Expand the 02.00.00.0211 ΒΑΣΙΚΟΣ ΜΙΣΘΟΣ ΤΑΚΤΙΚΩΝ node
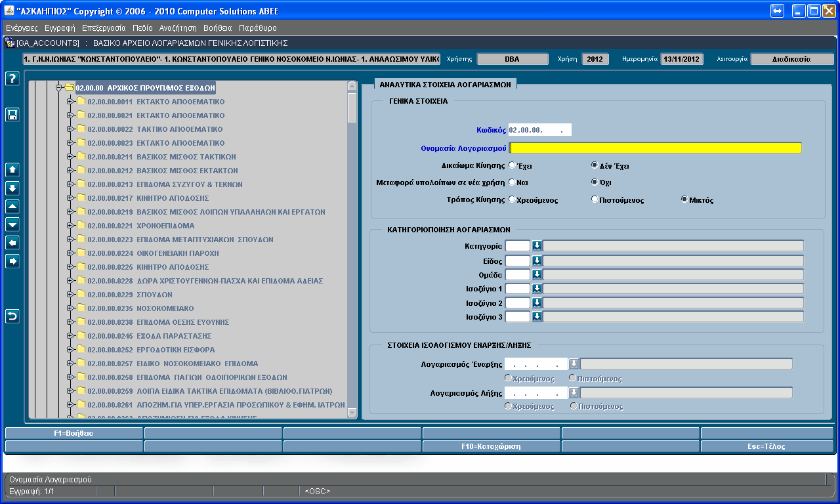Screen dimensions: 840x504 70,157
